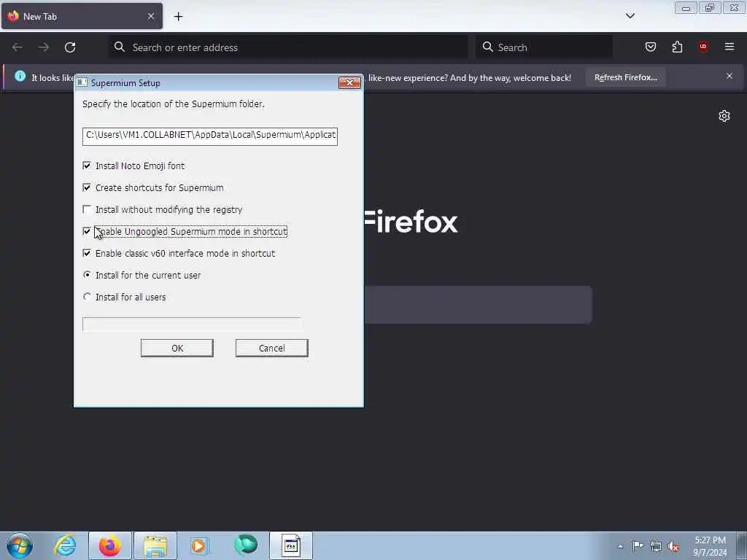This screenshot has height=560, width=747.
Task: Open the uBlock Origin extension icon
Action: point(703,47)
